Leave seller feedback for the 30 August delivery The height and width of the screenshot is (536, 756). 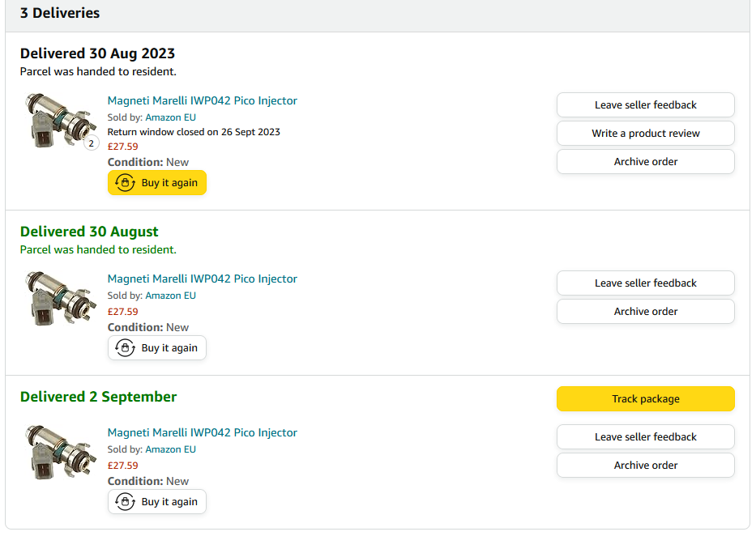coord(645,283)
